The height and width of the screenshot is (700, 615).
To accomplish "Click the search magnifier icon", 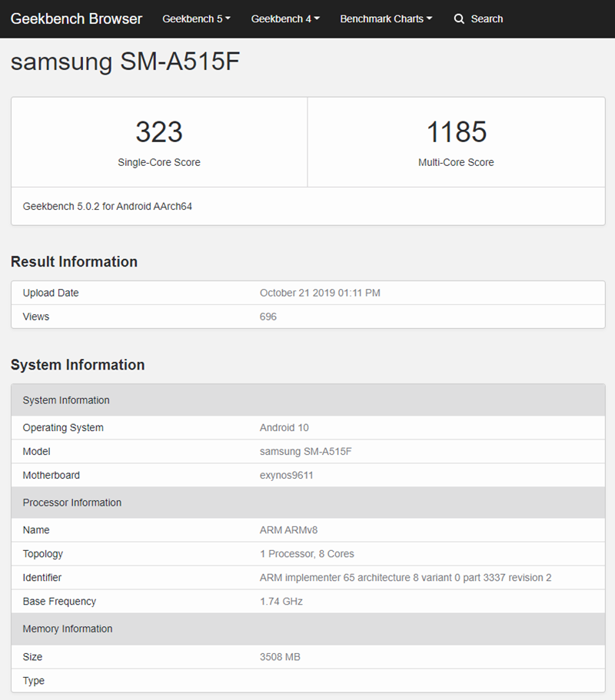I will (x=459, y=18).
